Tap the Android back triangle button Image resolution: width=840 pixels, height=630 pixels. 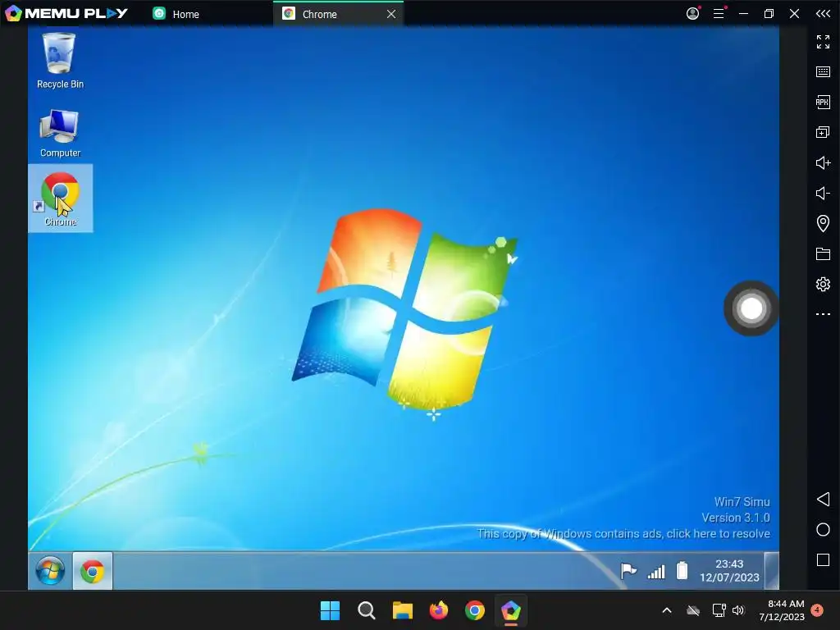coord(823,500)
